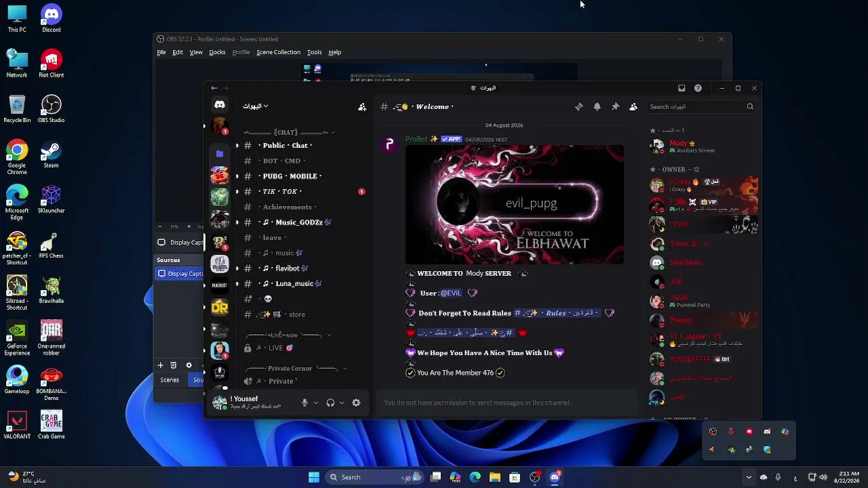Open SKlauncher desktop shortcut
The height and width of the screenshot is (488, 868).
coord(51,199)
